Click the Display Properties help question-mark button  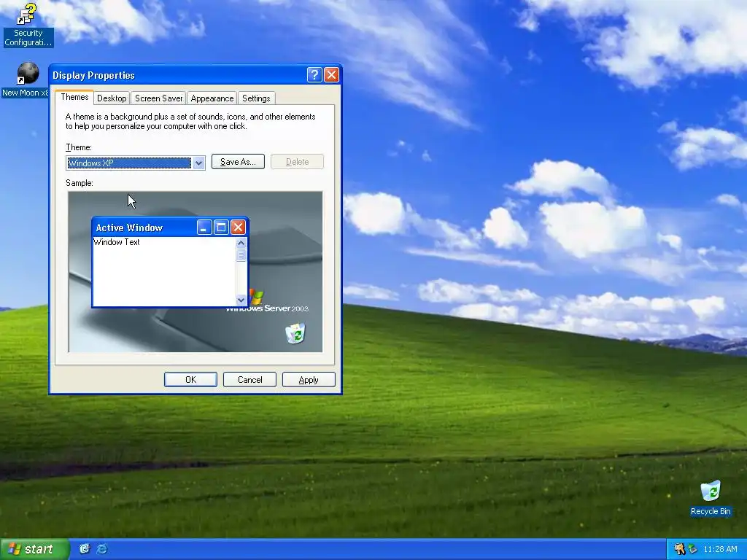(314, 75)
